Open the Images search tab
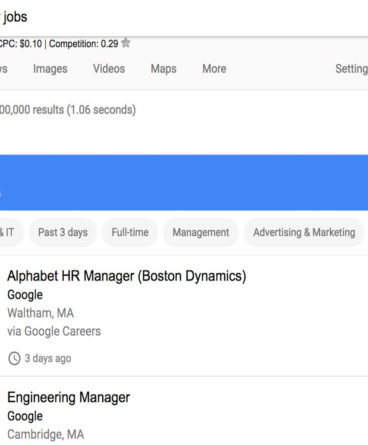368x445 pixels. (x=50, y=69)
